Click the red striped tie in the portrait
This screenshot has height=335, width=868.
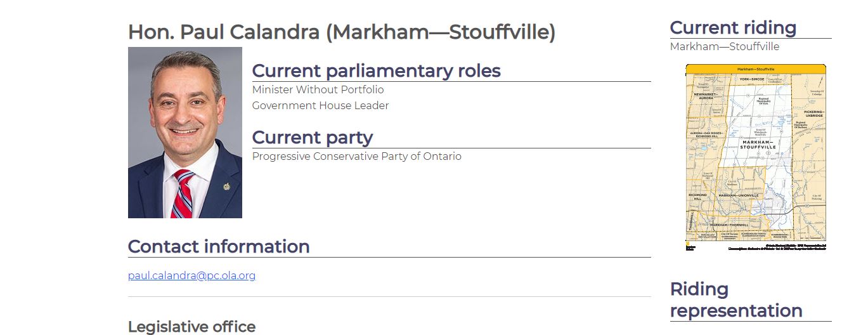pos(184,194)
